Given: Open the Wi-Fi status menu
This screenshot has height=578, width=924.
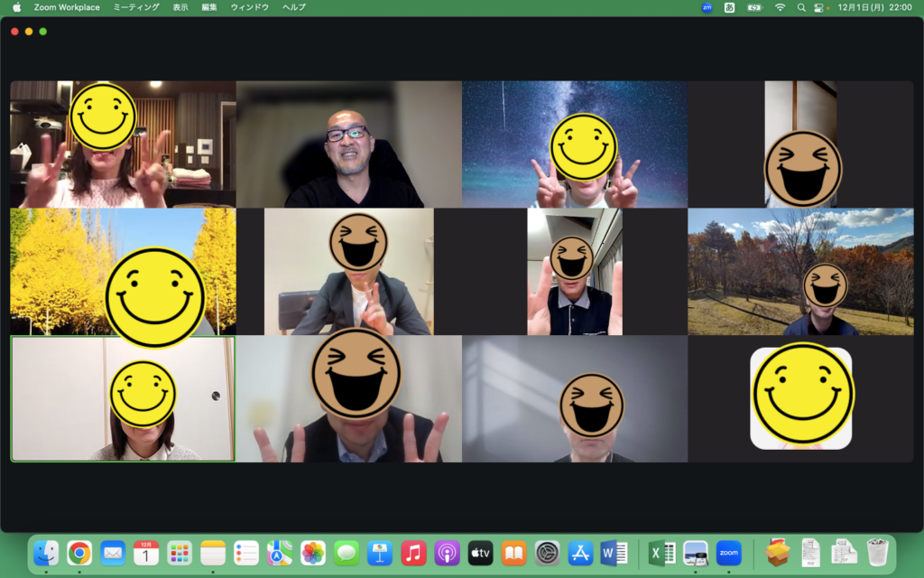Looking at the screenshot, I should 780,7.
